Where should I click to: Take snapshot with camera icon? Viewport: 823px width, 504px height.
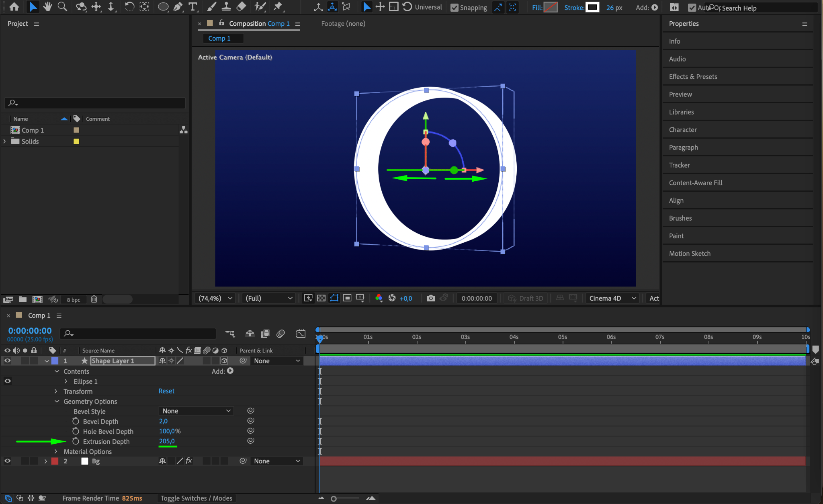(431, 298)
